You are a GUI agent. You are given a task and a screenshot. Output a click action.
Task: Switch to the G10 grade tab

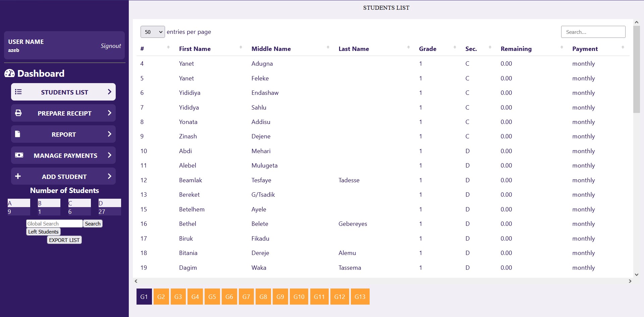(x=299, y=297)
